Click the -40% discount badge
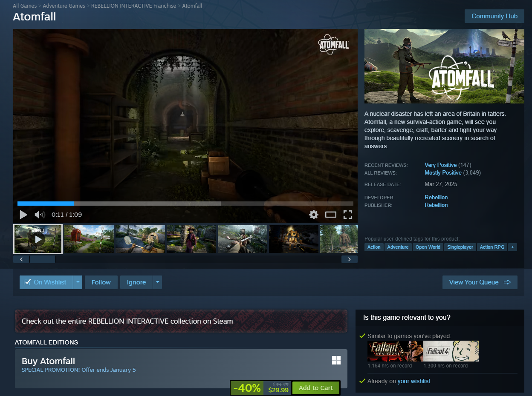Viewport: 532px width, 396px height. click(247, 388)
